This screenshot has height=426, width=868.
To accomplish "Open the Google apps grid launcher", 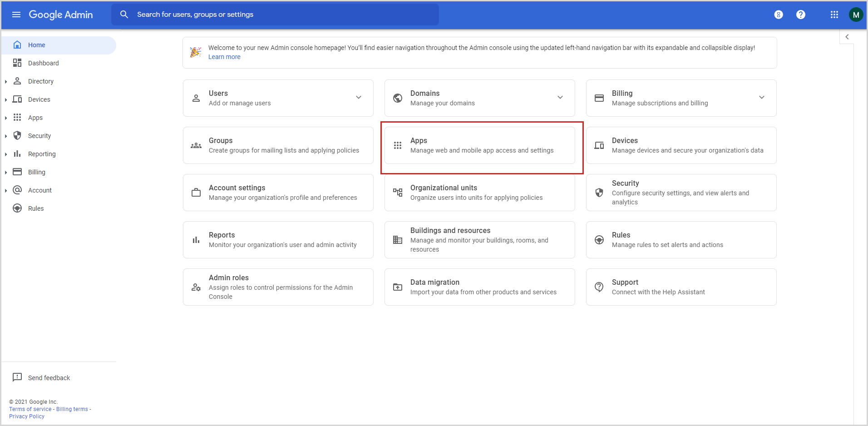I will pyautogui.click(x=834, y=14).
